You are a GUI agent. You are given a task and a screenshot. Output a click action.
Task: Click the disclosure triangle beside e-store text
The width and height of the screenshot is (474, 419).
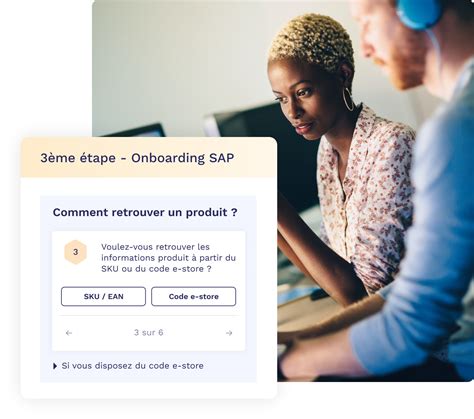pyautogui.click(x=55, y=366)
